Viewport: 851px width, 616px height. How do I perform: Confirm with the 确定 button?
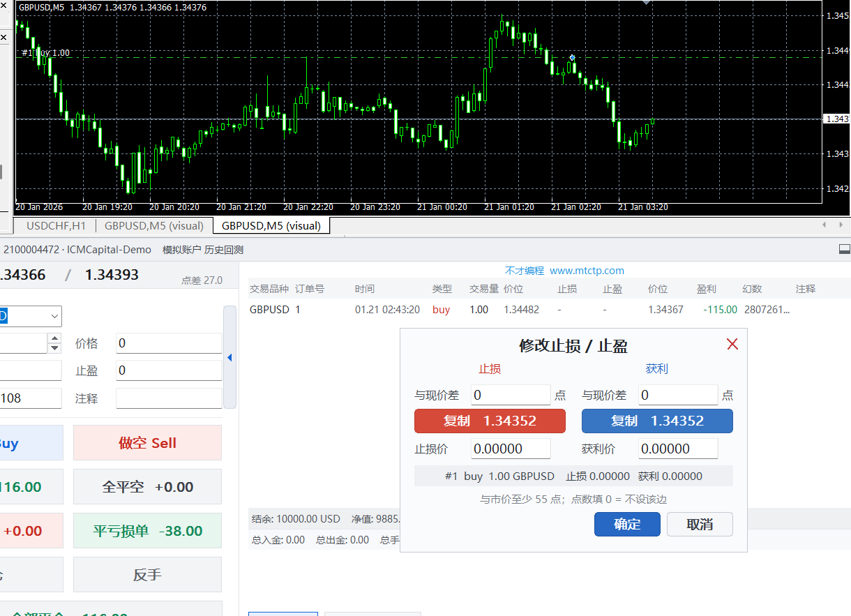[627, 524]
